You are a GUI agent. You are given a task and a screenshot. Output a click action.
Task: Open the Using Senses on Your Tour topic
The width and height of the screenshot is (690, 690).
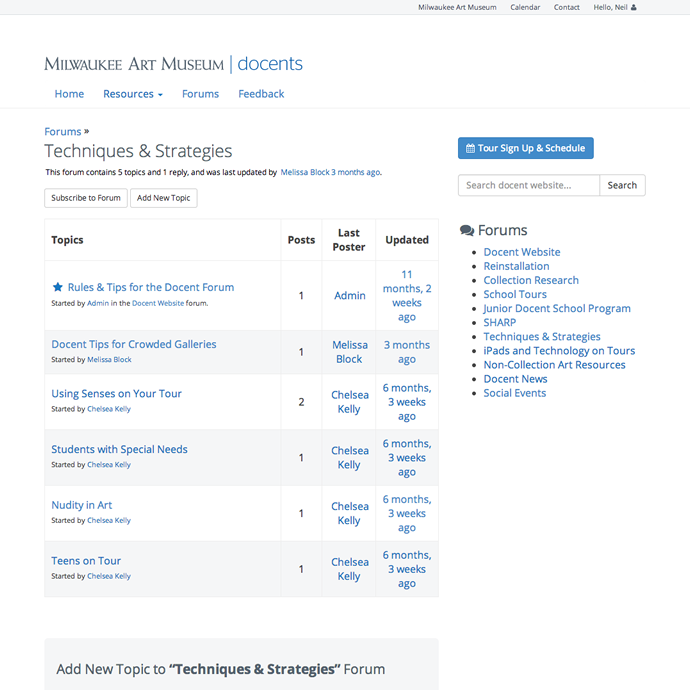[117, 393]
